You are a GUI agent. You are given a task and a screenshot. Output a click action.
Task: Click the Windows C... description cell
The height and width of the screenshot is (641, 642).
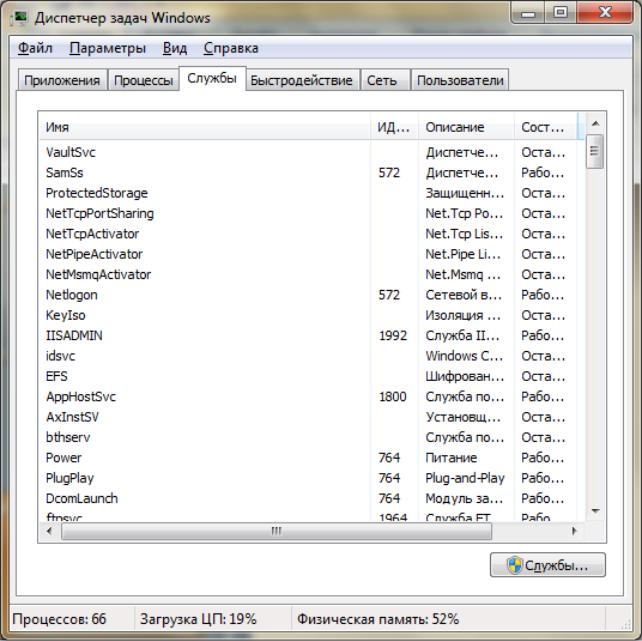pos(464,356)
